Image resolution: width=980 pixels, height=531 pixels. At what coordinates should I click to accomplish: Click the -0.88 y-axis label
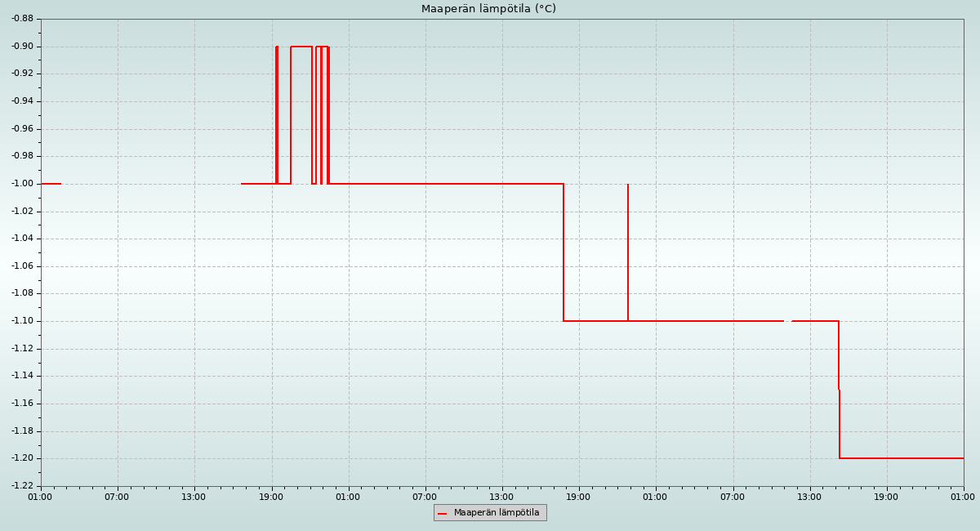pos(22,19)
